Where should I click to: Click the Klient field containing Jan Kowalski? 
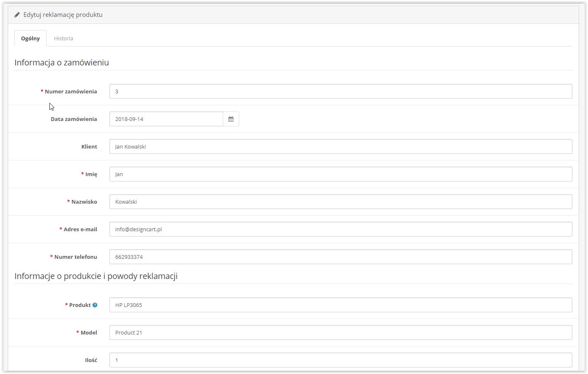coord(341,146)
